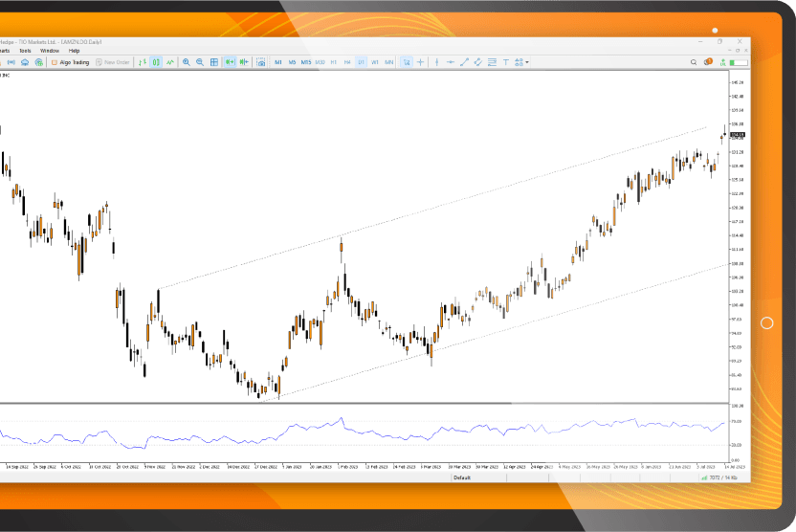Open the Help menu
The image size is (796, 532).
click(74, 51)
